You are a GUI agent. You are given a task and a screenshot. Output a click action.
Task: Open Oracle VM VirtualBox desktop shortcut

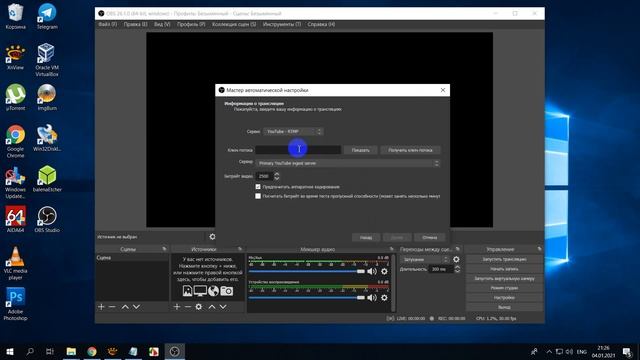(47, 60)
